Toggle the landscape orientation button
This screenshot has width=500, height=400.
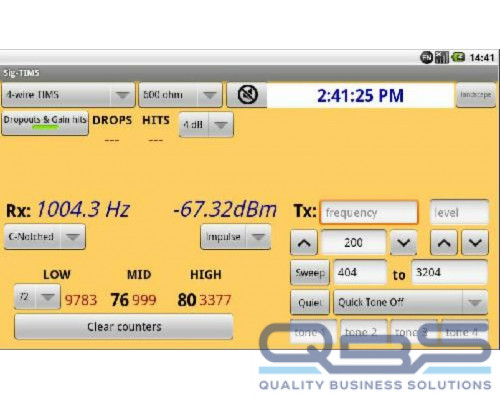pyautogui.click(x=476, y=95)
